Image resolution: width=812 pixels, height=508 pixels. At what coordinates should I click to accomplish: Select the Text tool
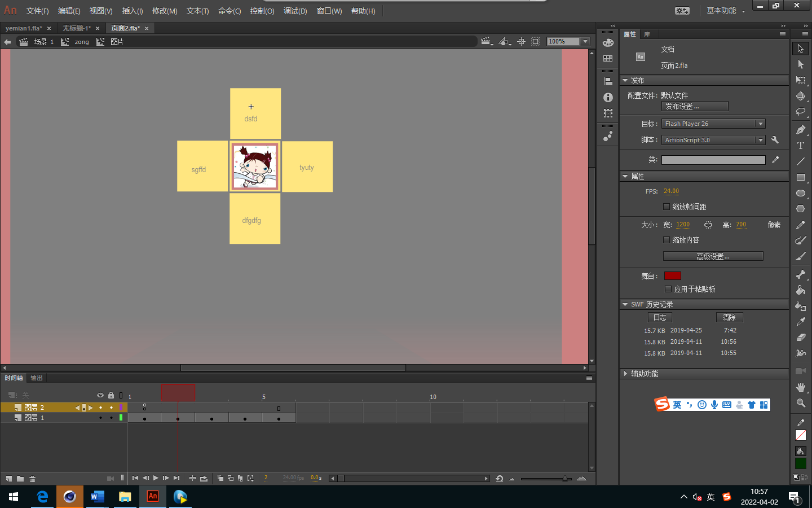(800, 146)
